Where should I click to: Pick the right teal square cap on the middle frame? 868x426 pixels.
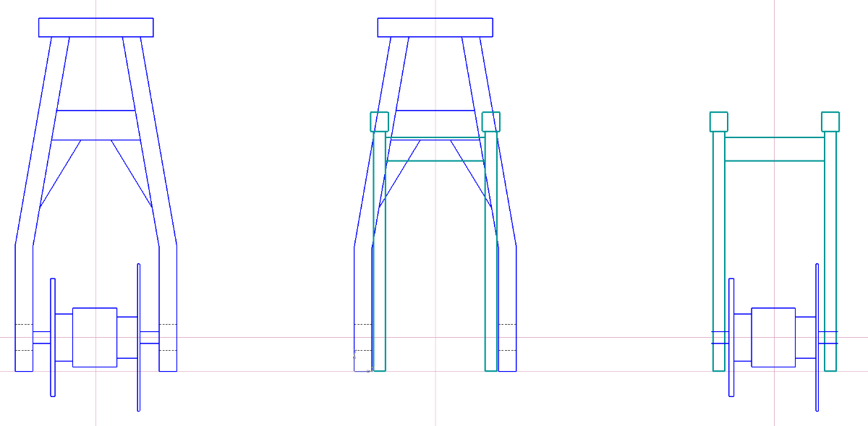[491, 122]
